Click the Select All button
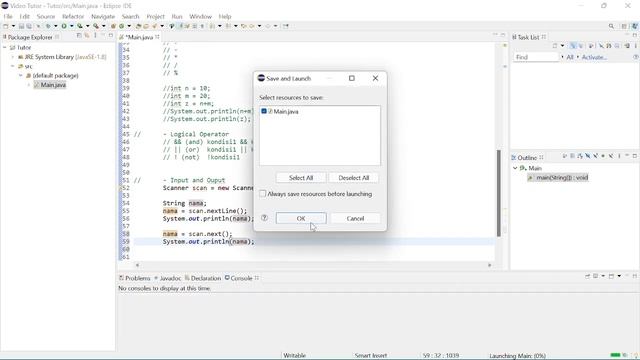The image size is (640, 360). tap(301, 178)
